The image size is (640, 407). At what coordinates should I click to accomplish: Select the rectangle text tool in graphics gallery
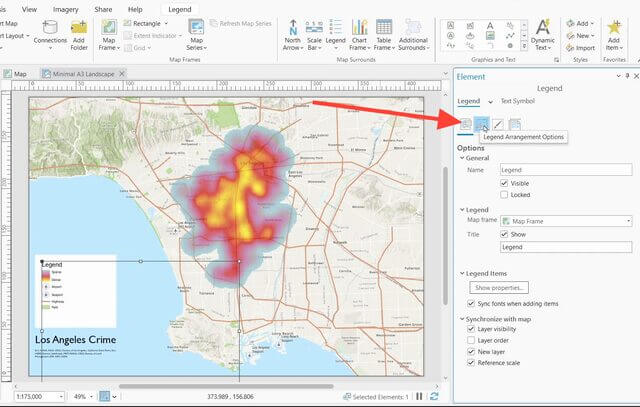click(450, 25)
